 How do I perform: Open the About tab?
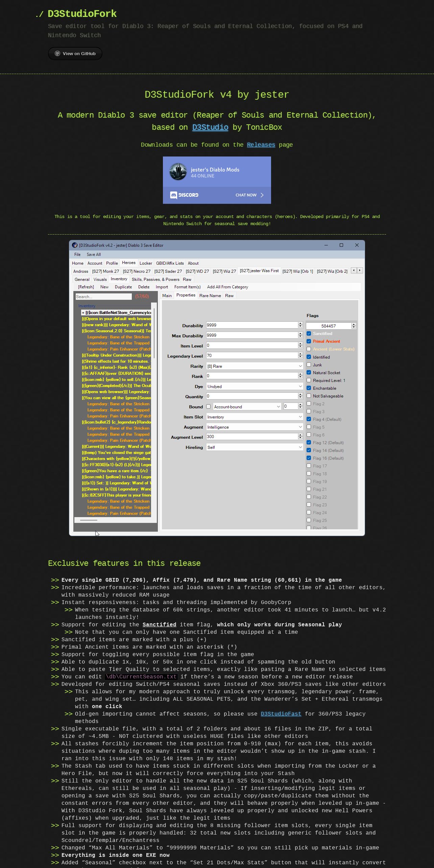coord(193,263)
